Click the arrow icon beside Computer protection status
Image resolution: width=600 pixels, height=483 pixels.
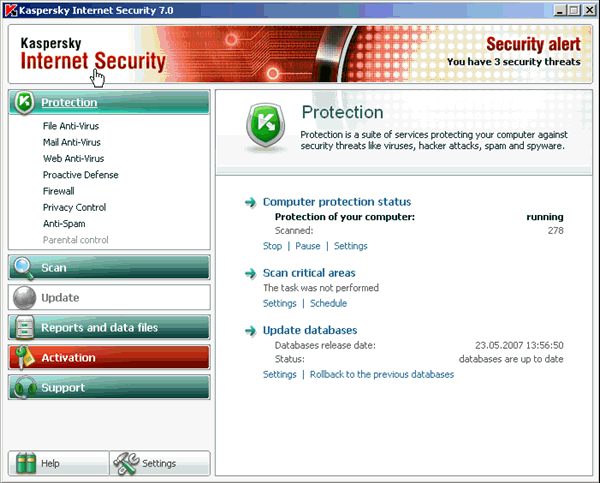251,202
